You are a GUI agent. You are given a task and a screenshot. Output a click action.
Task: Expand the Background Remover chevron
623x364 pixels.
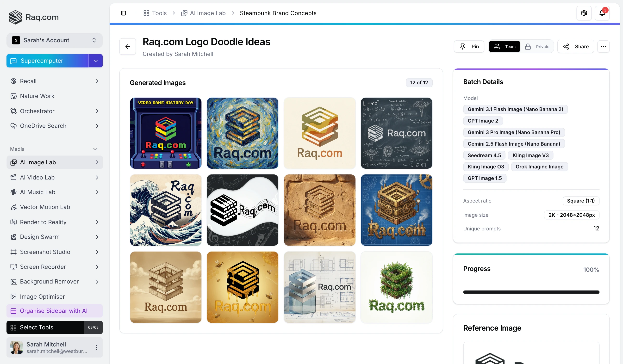click(x=97, y=282)
